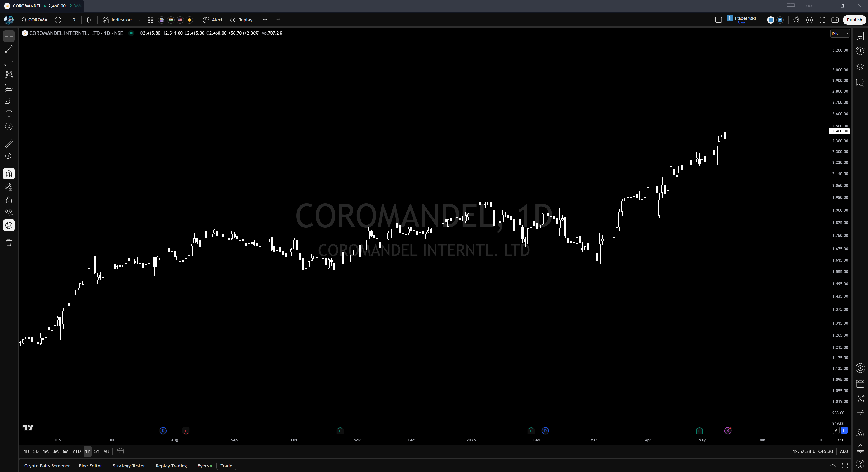868x472 pixels.
Task: Open the D interval selector
Action: click(73, 20)
